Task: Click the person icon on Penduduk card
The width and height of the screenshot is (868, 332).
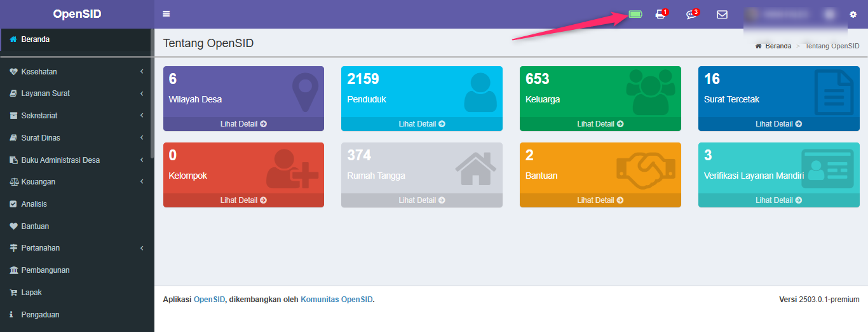Action: [480, 93]
